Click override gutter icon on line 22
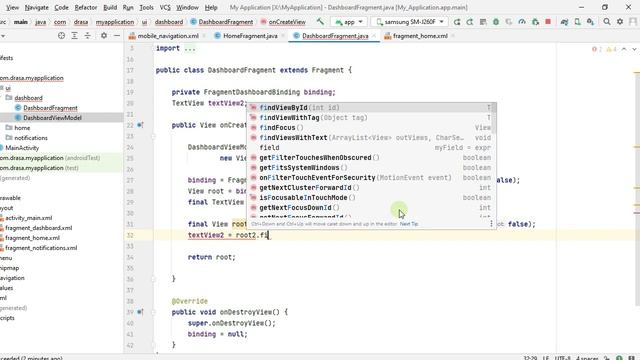Image resolution: width=640 pixels, height=360 pixels. [x=140, y=125]
